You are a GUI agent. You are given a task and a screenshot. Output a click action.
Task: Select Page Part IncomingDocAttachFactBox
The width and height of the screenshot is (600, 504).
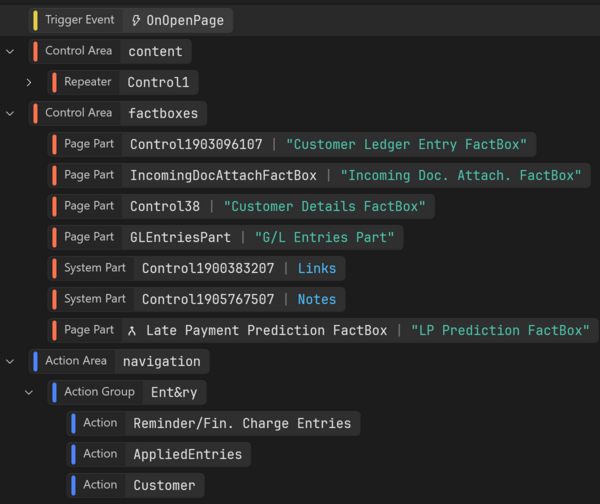pos(319,175)
